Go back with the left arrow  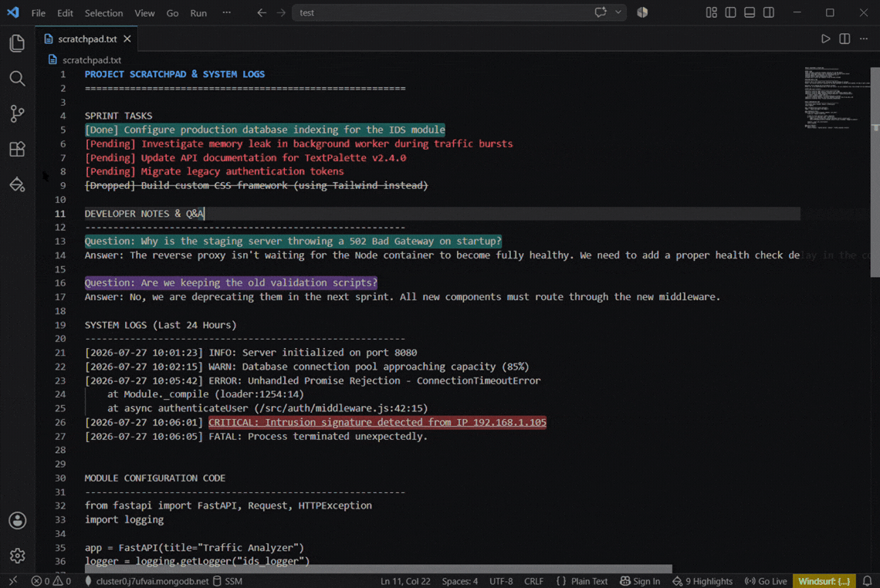(262, 12)
